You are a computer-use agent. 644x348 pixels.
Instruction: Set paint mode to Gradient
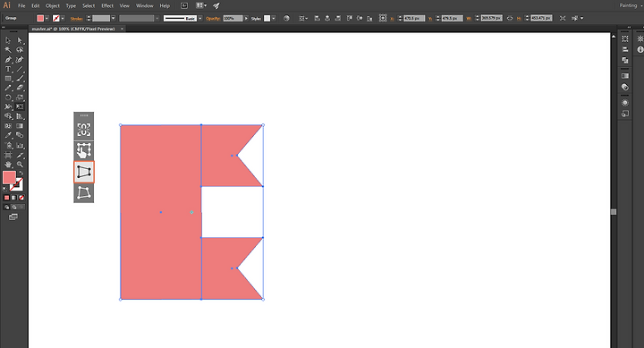[14, 198]
